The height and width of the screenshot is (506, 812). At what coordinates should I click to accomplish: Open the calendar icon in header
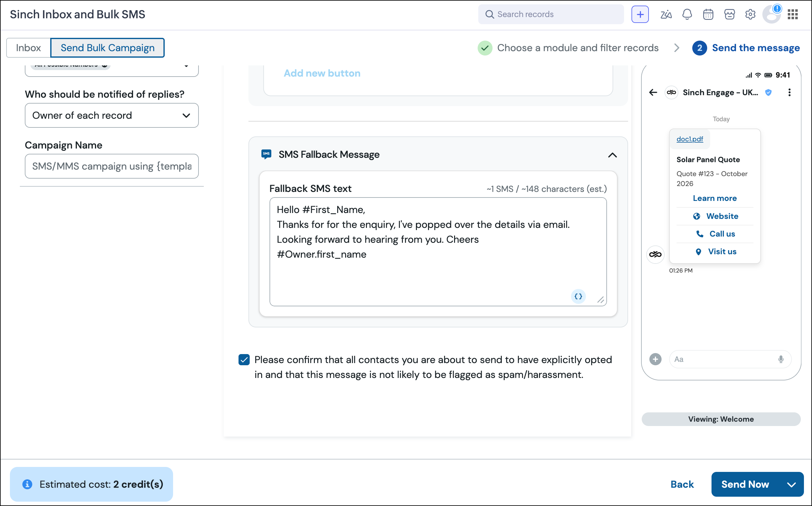(x=708, y=14)
